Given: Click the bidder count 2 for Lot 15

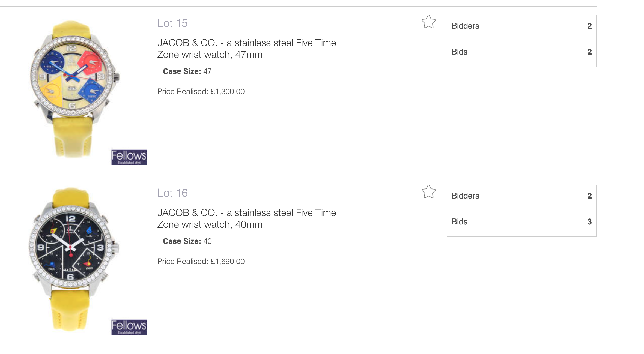Looking at the screenshot, I should [589, 26].
